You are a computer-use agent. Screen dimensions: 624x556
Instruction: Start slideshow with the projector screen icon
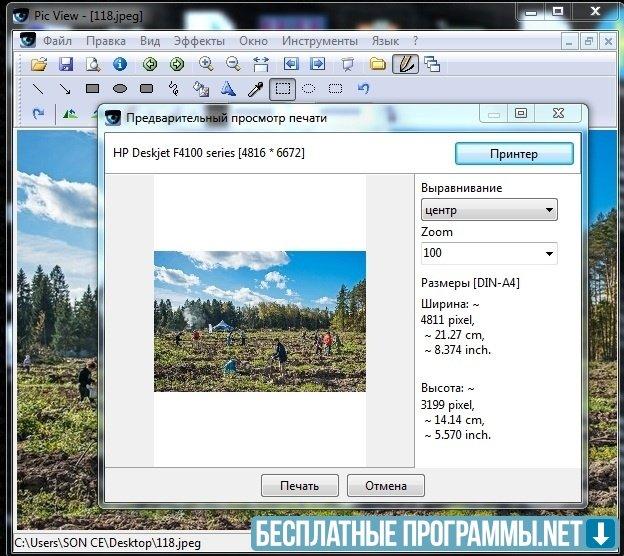tap(348, 64)
